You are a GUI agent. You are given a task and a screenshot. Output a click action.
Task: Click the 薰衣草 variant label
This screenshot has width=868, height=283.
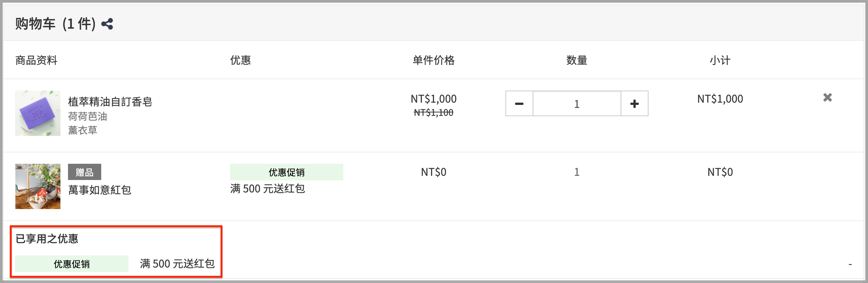83,130
